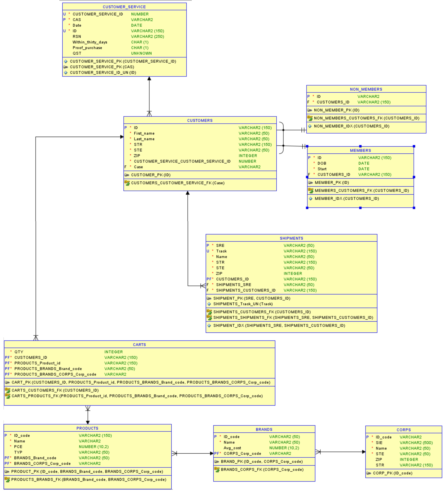Viewport: 448px width, 497px height.
Task: Click the foreign key icon for MEMBERS_CUSTOMERS_FK
Action: point(311,191)
